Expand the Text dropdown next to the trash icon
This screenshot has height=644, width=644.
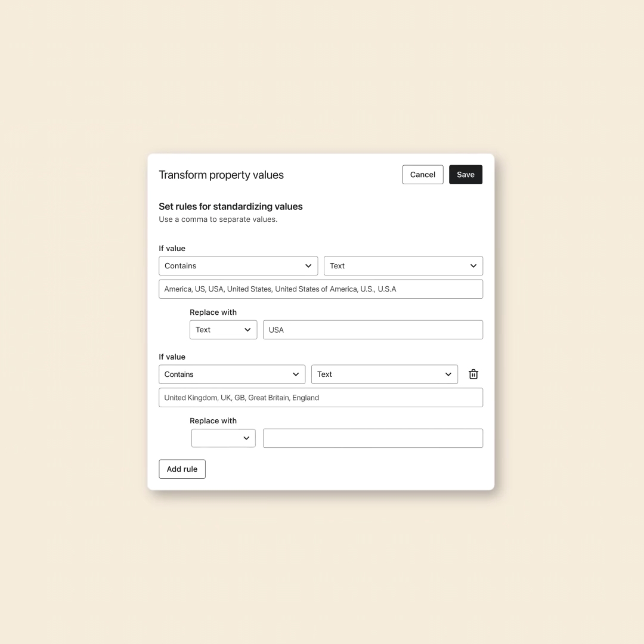pyautogui.click(x=384, y=374)
